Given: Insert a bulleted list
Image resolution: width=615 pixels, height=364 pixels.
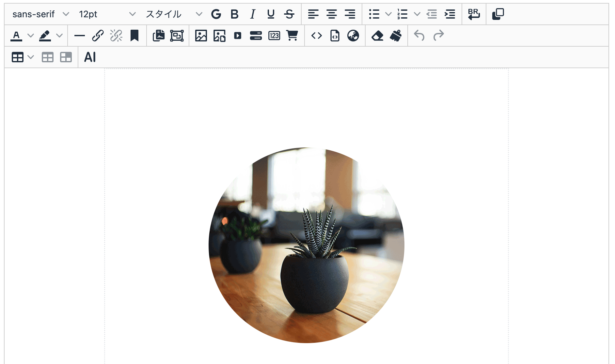Looking at the screenshot, I should [374, 14].
